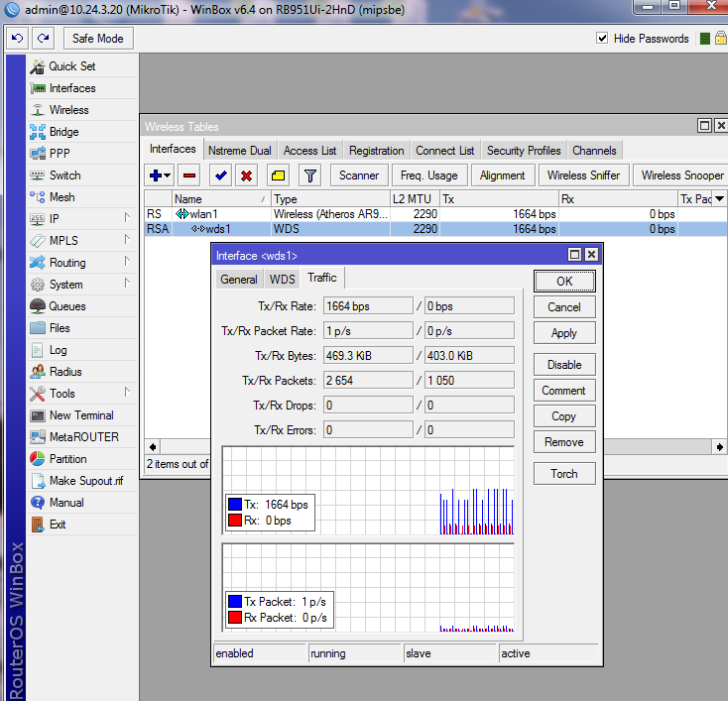Switch to Access List tab

tap(310, 151)
